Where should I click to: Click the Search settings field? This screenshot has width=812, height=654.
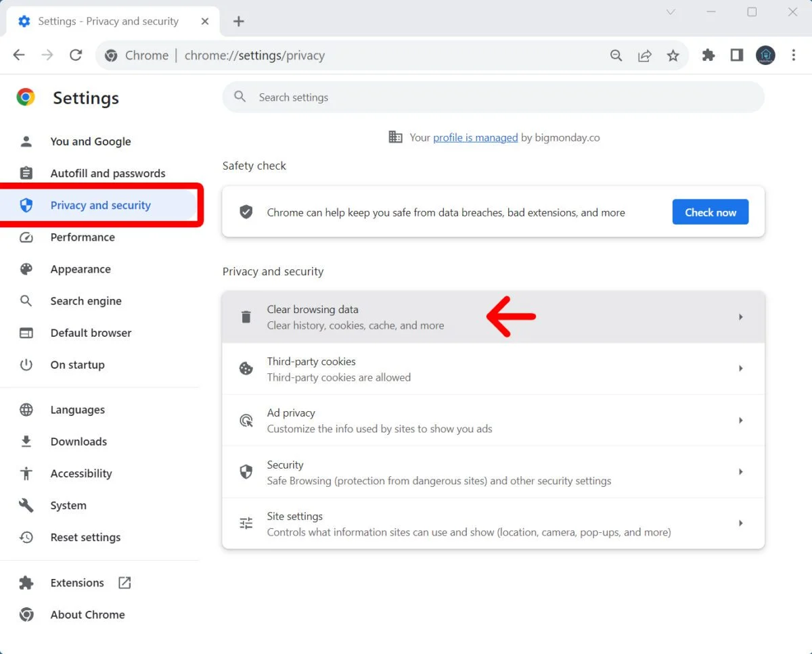[x=493, y=97]
